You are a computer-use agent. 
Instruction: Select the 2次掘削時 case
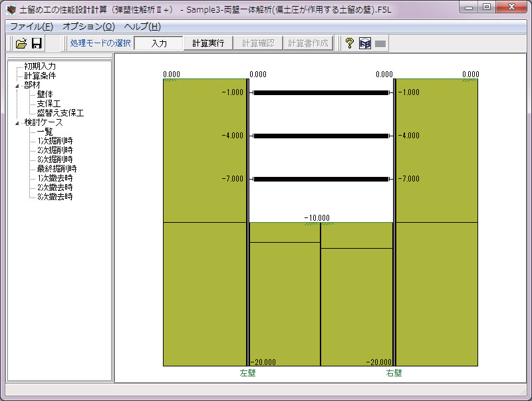[x=55, y=150]
